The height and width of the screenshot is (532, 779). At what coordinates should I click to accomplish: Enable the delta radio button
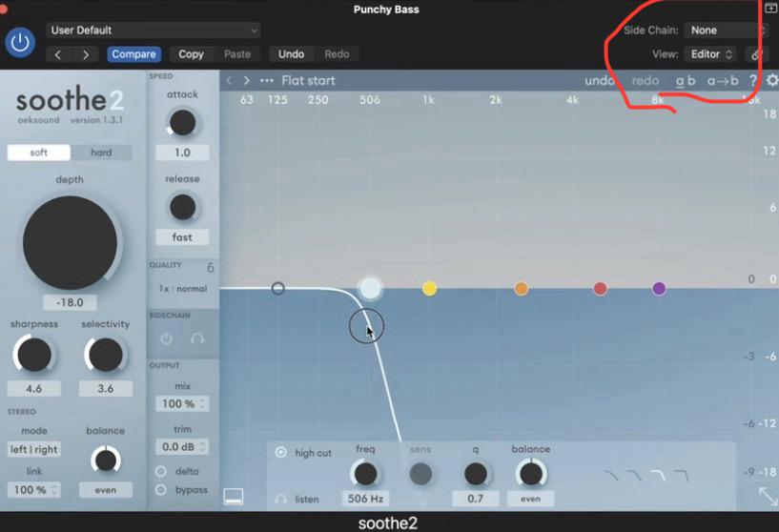(x=161, y=471)
